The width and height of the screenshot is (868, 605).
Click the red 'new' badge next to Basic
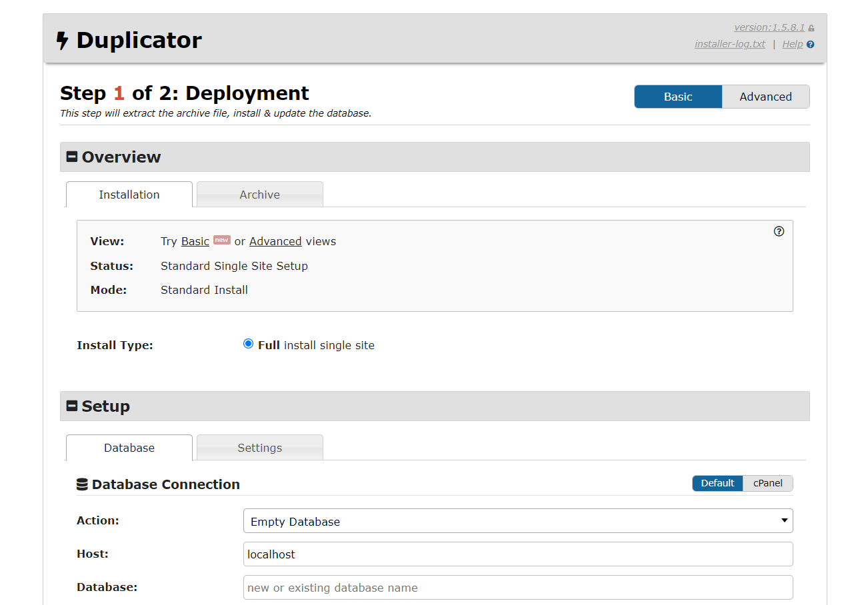[222, 240]
